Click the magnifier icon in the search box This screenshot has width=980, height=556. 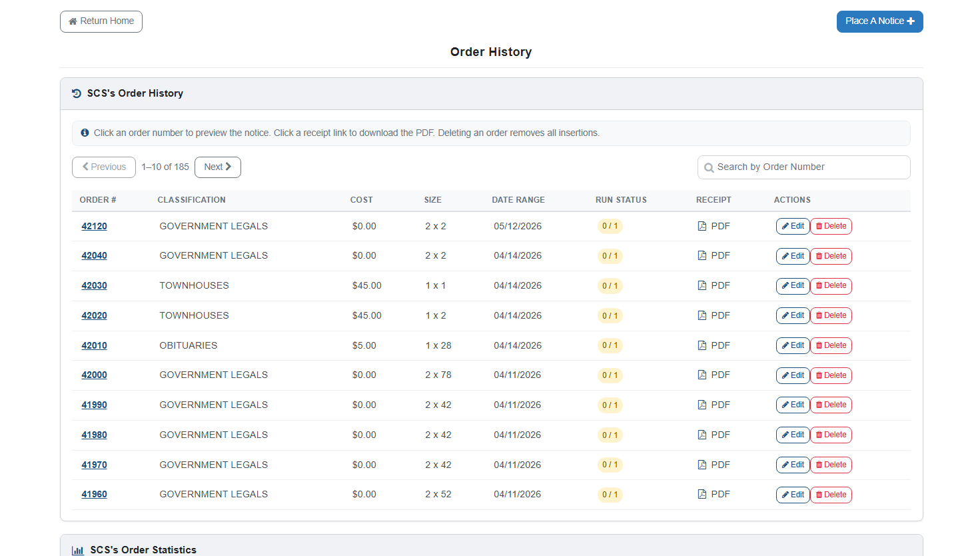pyautogui.click(x=709, y=168)
